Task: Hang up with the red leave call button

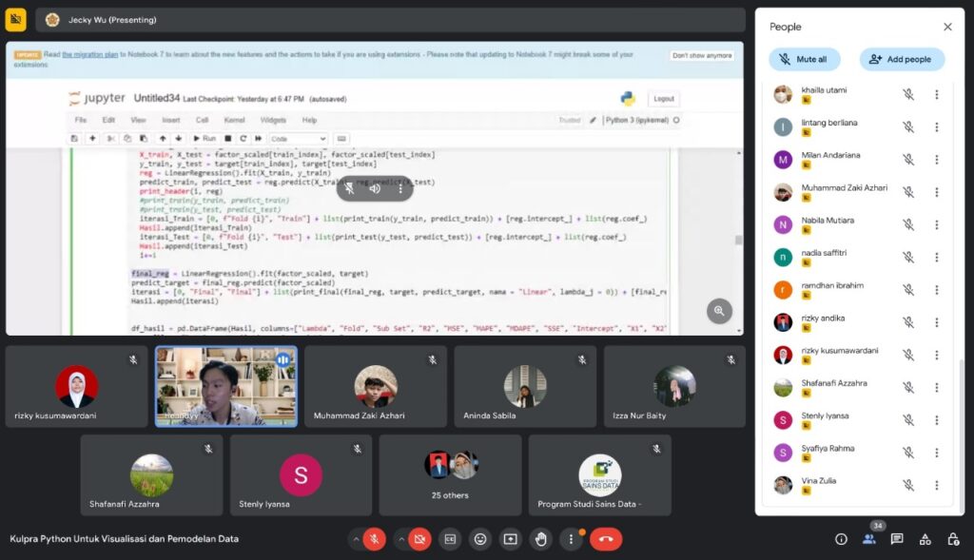Action: tap(606, 539)
